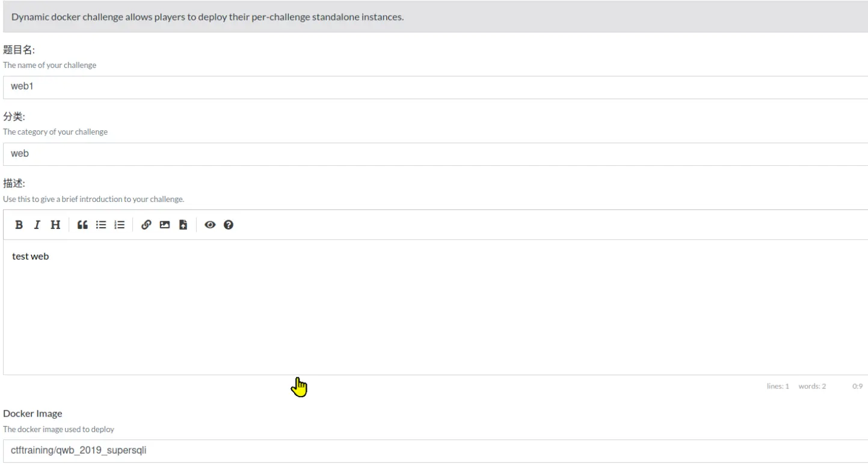Apply italic formatting in the editor

(x=37, y=225)
